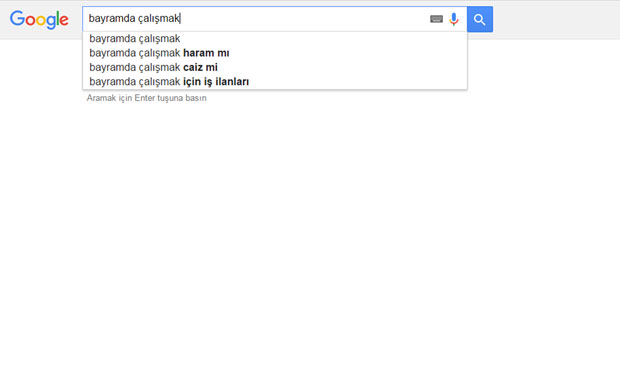Open the on-screen keyboard input tool
Viewport: 620px width, 380px height.
(436, 19)
